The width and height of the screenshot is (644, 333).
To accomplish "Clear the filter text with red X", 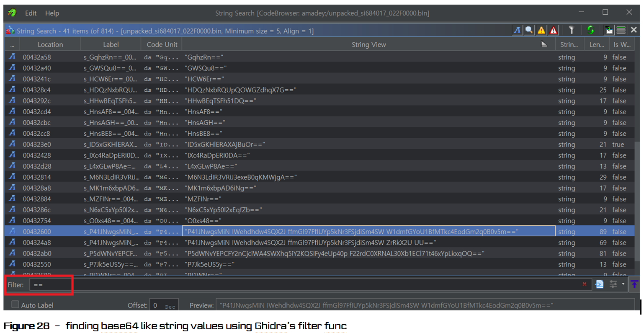I will pyautogui.click(x=585, y=284).
